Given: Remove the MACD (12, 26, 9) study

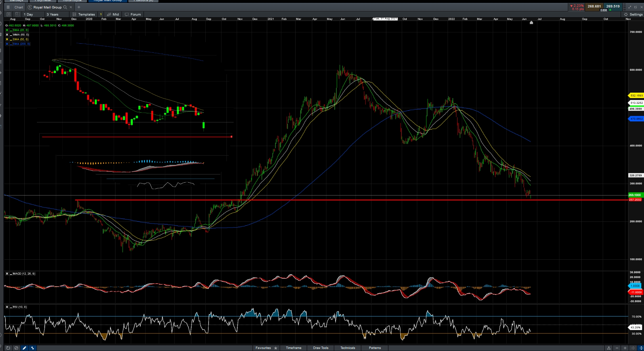Looking at the screenshot, I should point(7,274).
